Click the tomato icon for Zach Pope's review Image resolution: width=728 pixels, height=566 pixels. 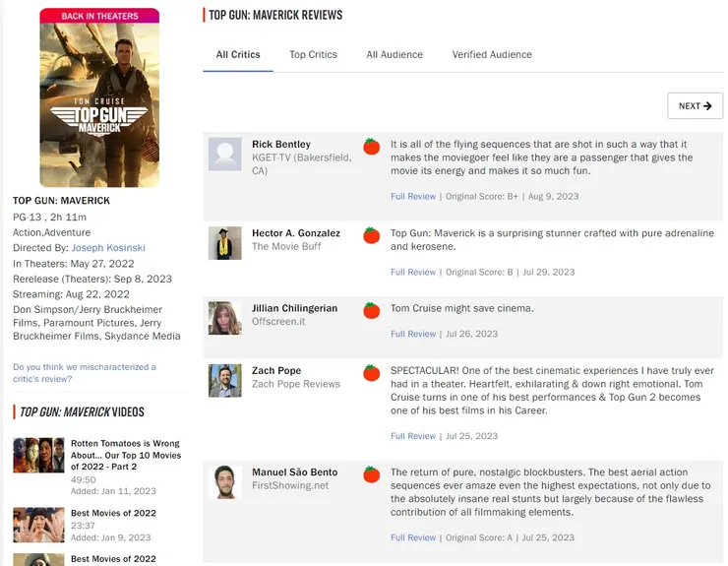[x=372, y=373]
